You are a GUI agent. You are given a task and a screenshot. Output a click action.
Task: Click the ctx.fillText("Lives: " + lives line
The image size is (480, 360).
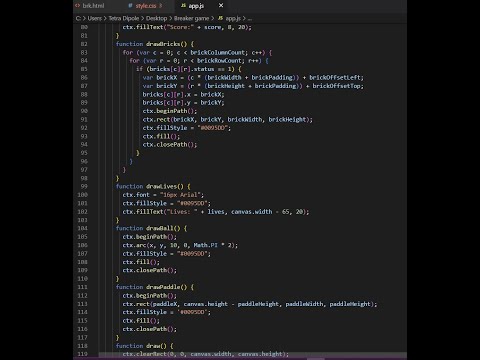[x=216, y=212]
